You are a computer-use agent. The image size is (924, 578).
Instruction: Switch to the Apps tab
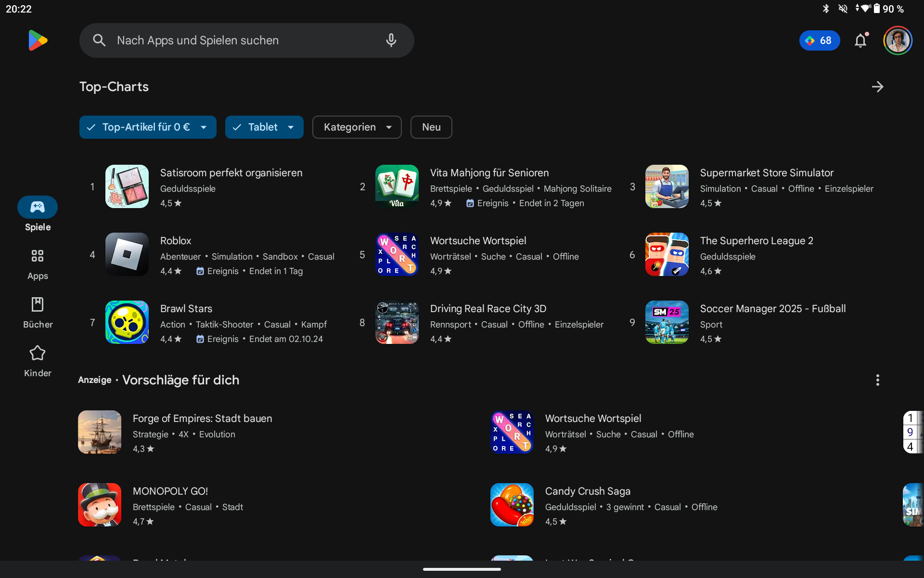click(38, 264)
